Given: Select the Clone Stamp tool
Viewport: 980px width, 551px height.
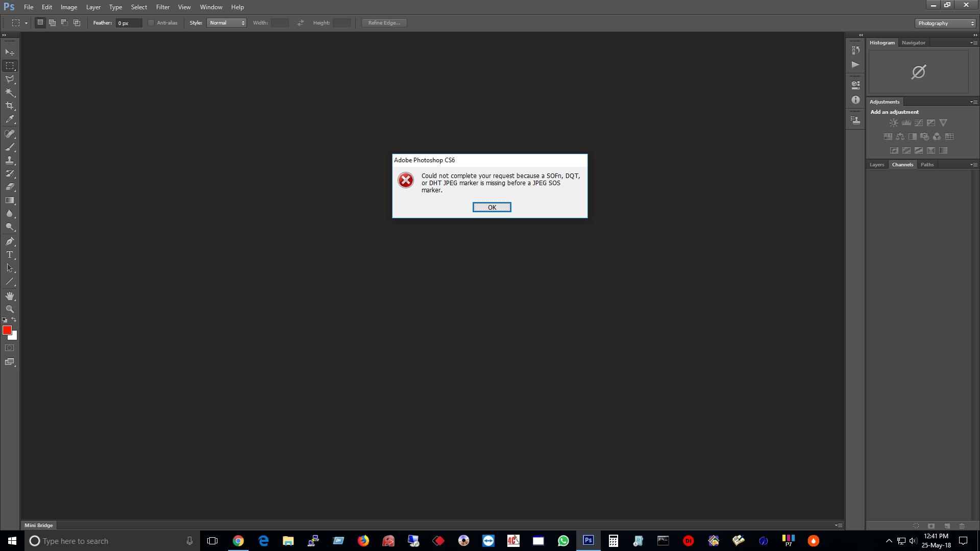Looking at the screenshot, I should [x=9, y=160].
